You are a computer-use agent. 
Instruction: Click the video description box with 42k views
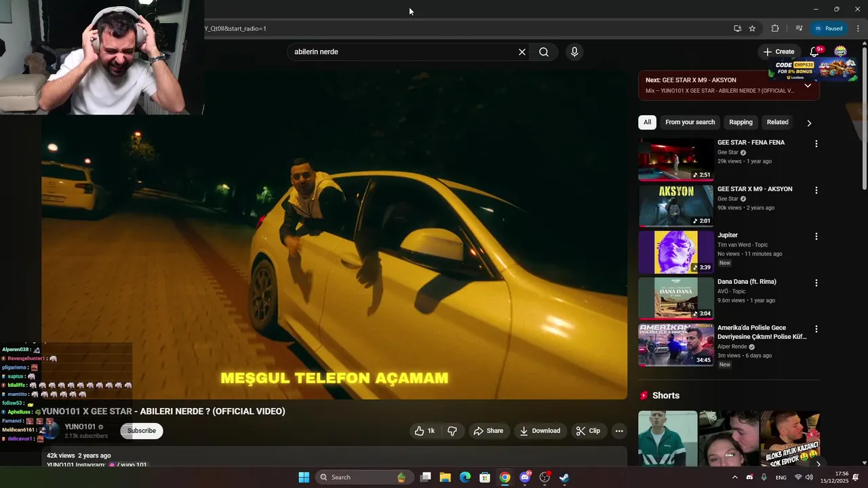coord(334,457)
